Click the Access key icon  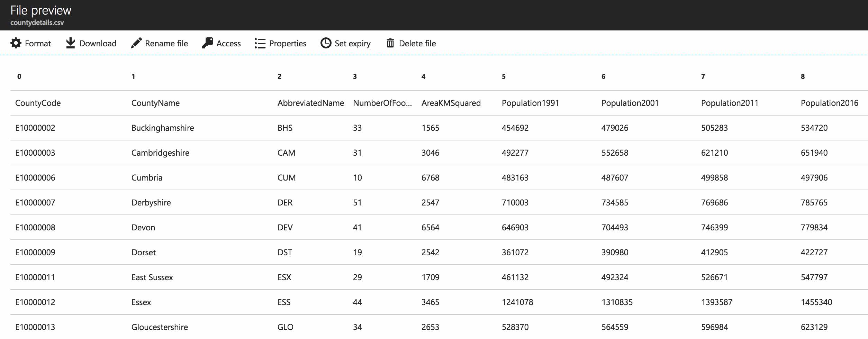[x=208, y=43]
